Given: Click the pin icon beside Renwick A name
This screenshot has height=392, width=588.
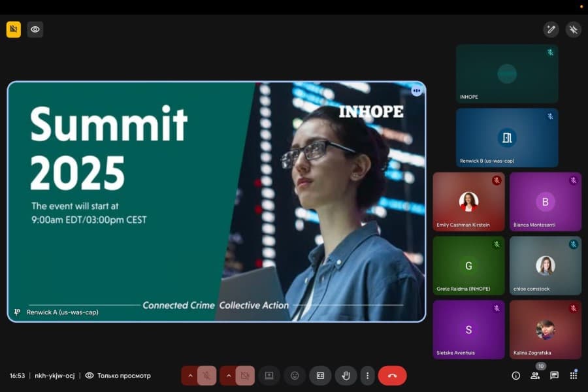Looking at the screenshot, I should coord(17,312).
